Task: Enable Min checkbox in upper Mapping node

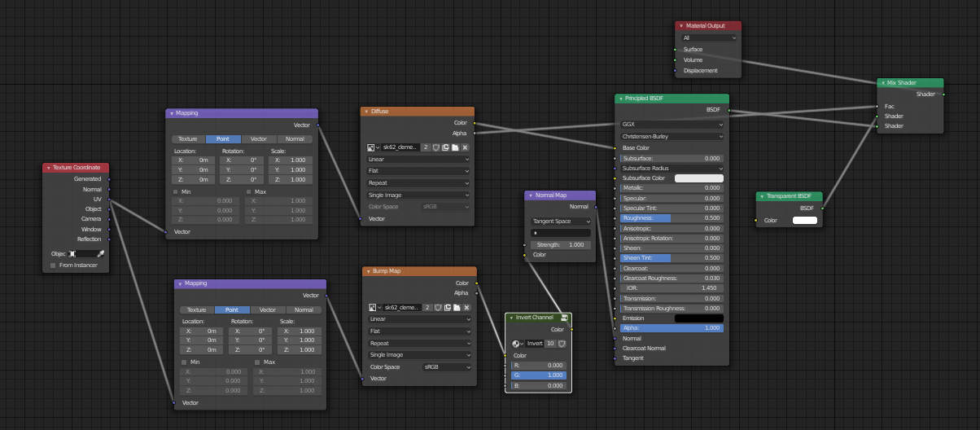Action: pos(176,191)
